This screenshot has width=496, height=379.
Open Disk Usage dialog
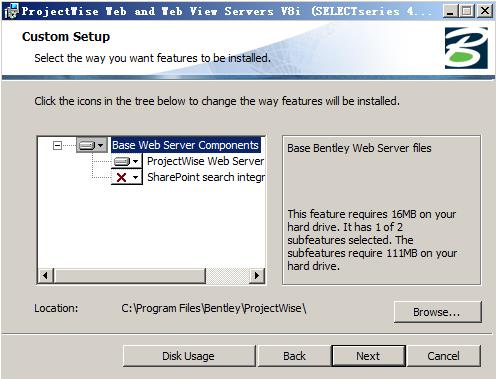189,356
